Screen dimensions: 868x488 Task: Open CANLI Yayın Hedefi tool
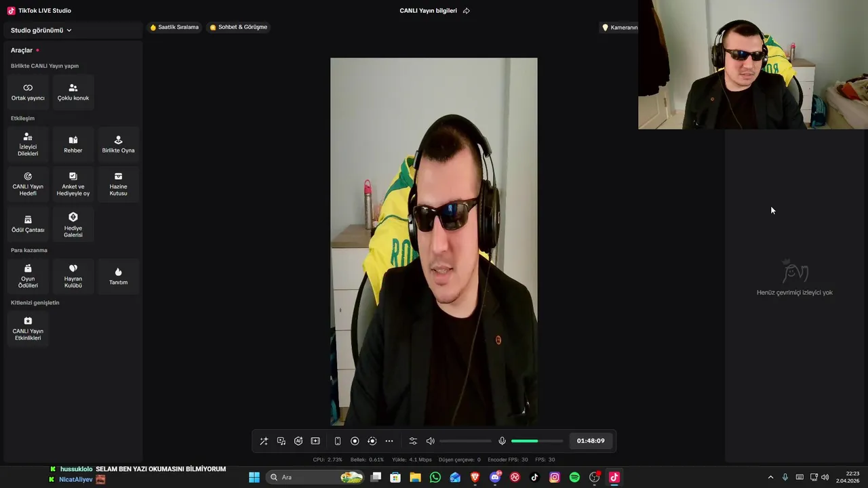(28, 184)
